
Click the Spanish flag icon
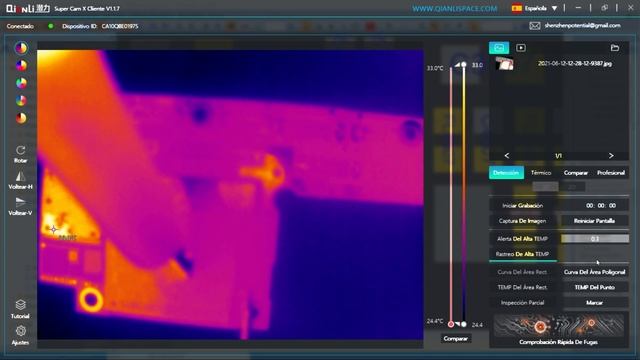click(x=517, y=8)
